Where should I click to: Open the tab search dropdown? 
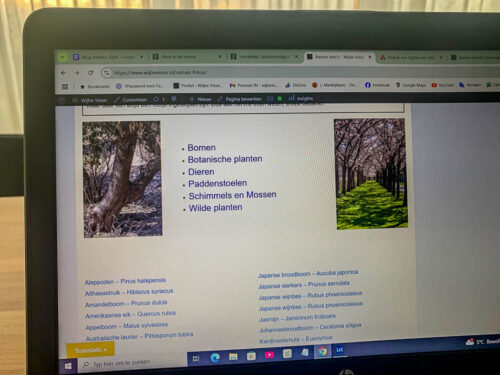coord(62,57)
